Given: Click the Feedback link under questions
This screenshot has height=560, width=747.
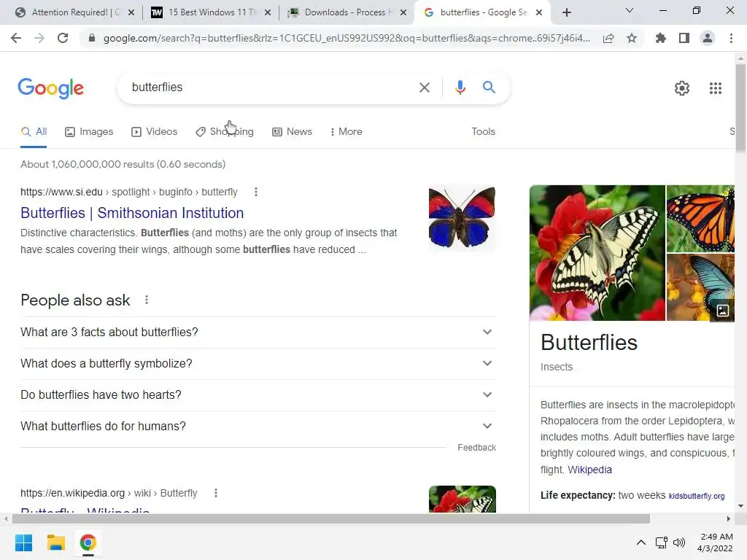Looking at the screenshot, I should (476, 448).
